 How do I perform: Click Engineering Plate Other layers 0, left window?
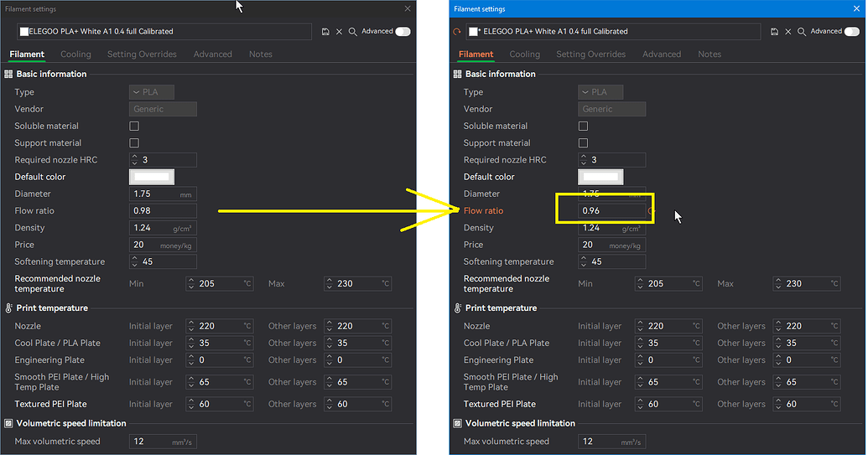coord(357,360)
